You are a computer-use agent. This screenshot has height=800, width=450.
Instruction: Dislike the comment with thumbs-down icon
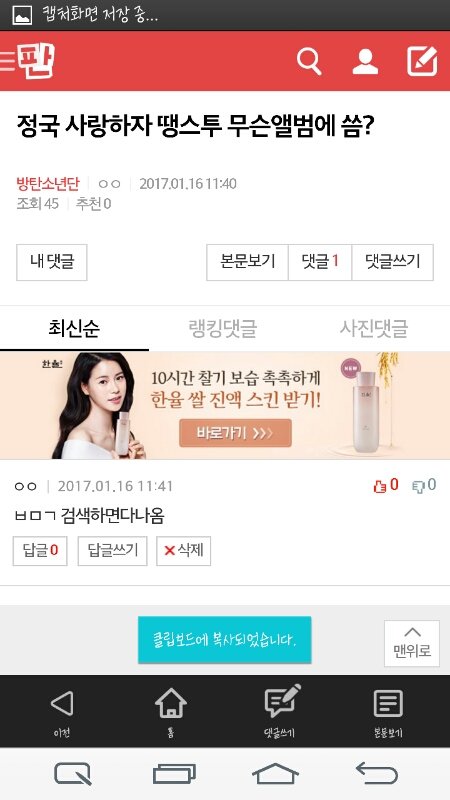(418, 486)
